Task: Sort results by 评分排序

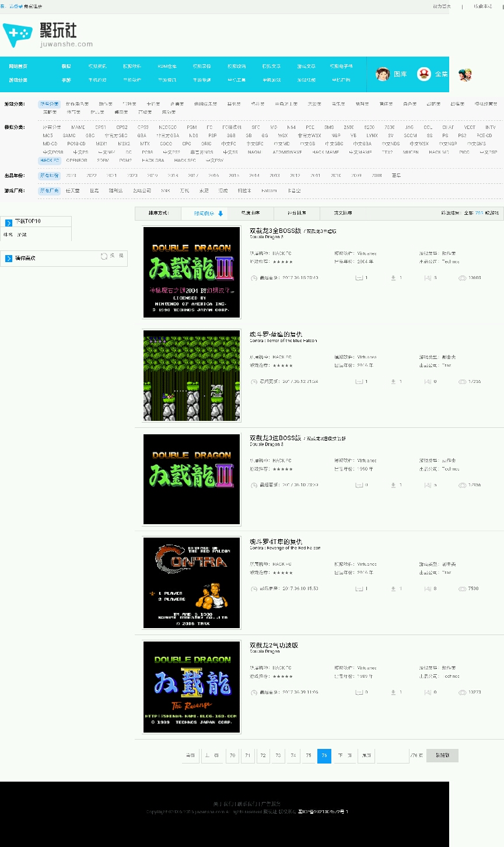Action: [296, 213]
